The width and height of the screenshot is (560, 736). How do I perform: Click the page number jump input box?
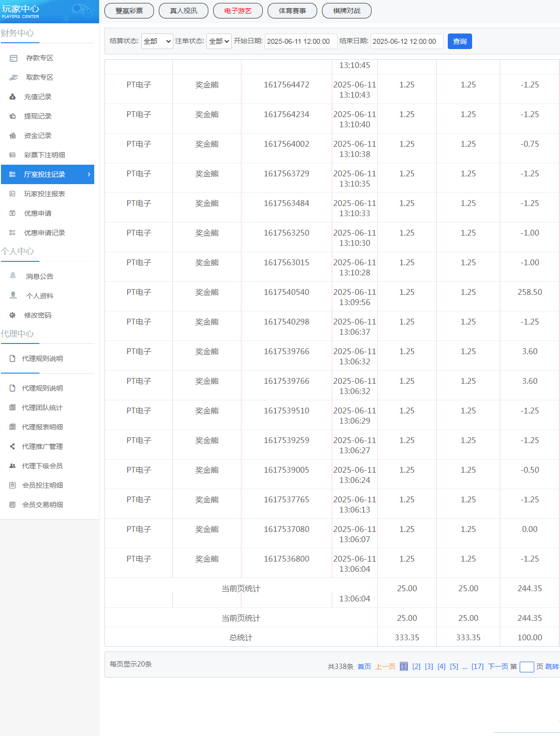526,667
